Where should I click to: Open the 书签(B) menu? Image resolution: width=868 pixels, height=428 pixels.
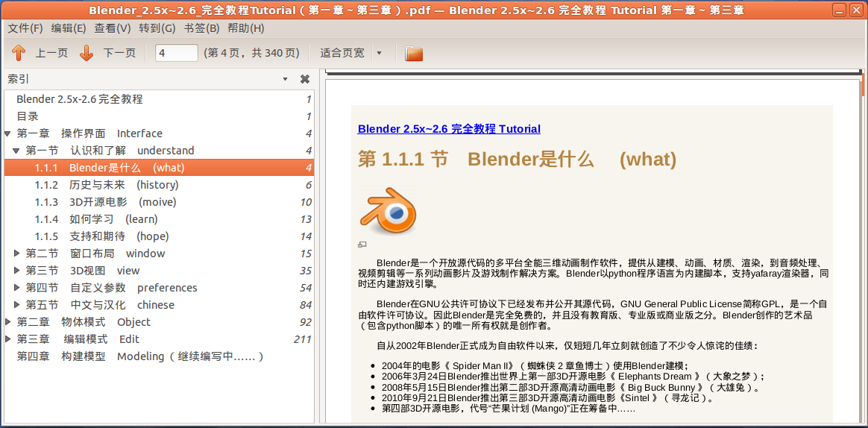201,28
